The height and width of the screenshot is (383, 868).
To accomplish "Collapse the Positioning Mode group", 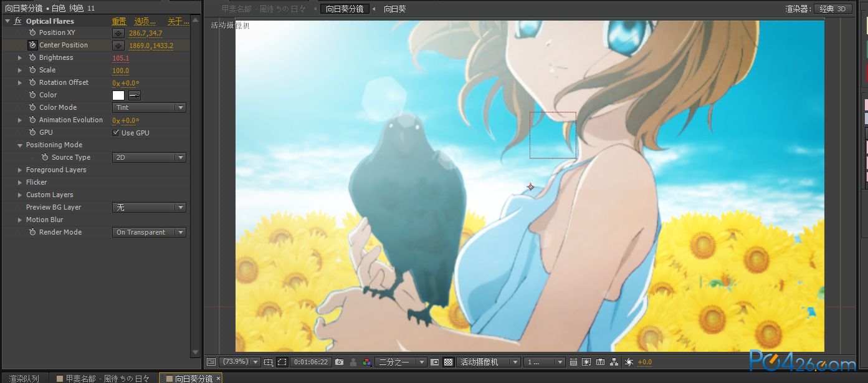I will pos(20,145).
